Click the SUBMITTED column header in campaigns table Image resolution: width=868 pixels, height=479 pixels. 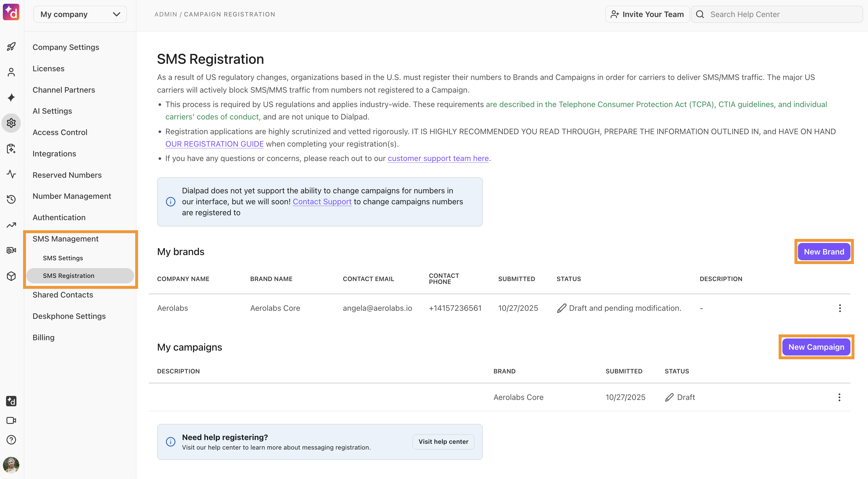pyautogui.click(x=624, y=371)
